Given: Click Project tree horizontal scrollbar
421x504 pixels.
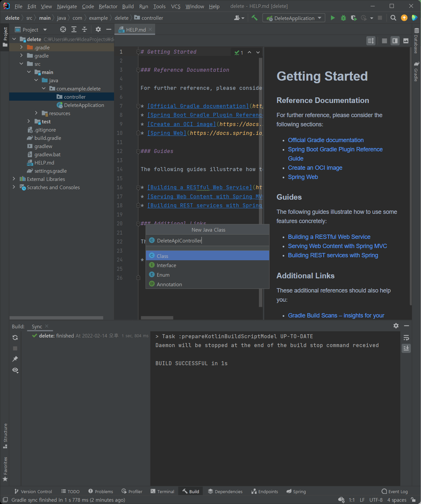Looking at the screenshot, I should 56,318.
